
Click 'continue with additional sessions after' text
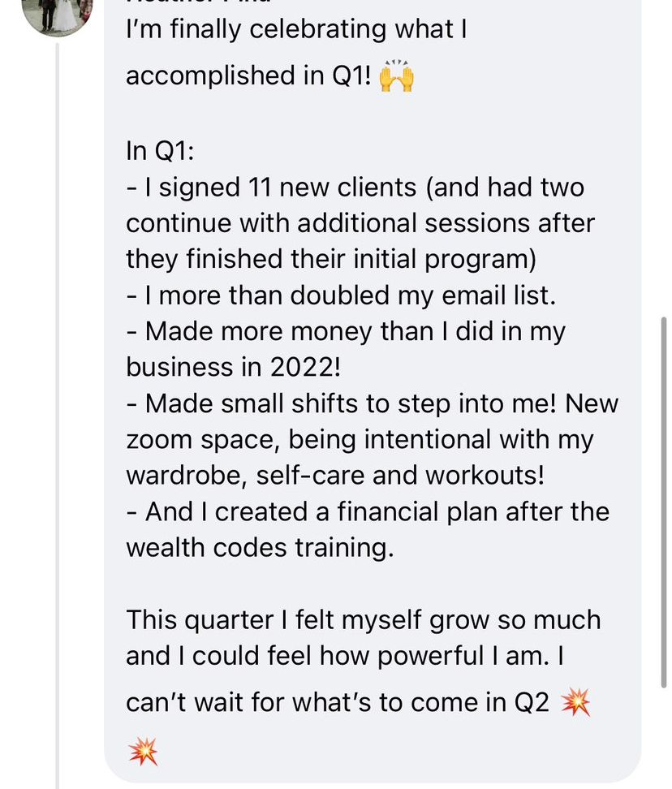coord(360,223)
